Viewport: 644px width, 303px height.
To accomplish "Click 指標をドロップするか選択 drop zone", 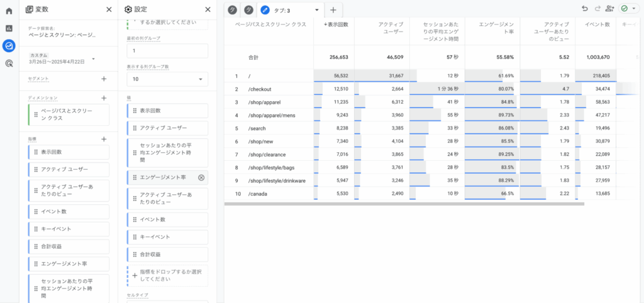I will click(167, 275).
